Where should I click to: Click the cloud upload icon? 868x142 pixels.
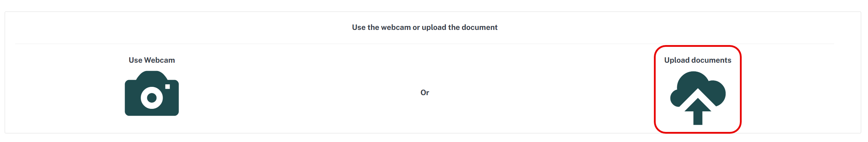[x=698, y=98]
